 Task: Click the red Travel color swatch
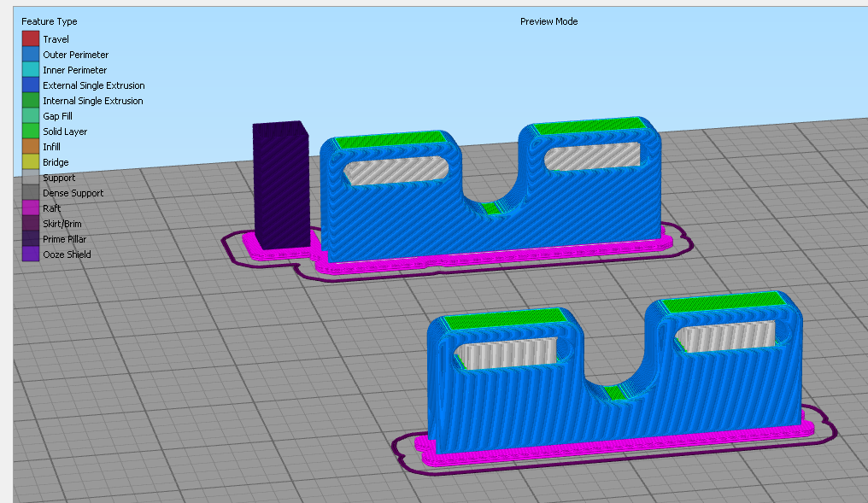pos(31,38)
